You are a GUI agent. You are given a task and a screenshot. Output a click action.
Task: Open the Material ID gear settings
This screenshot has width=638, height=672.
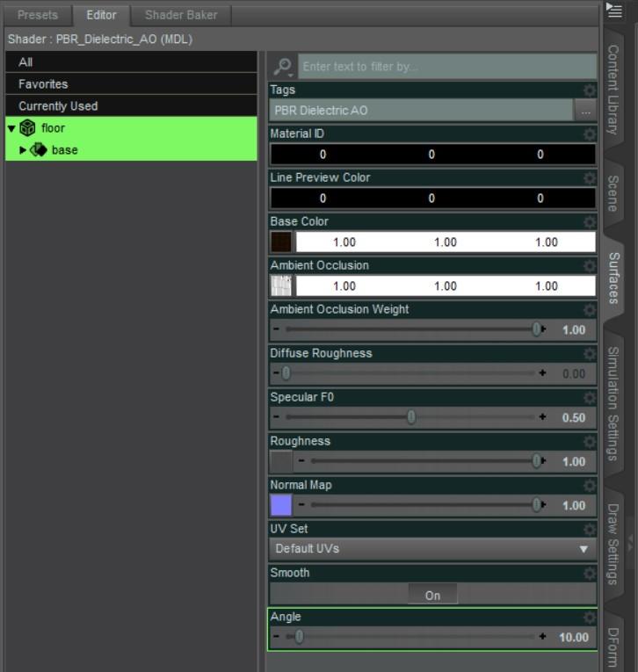[x=590, y=134]
